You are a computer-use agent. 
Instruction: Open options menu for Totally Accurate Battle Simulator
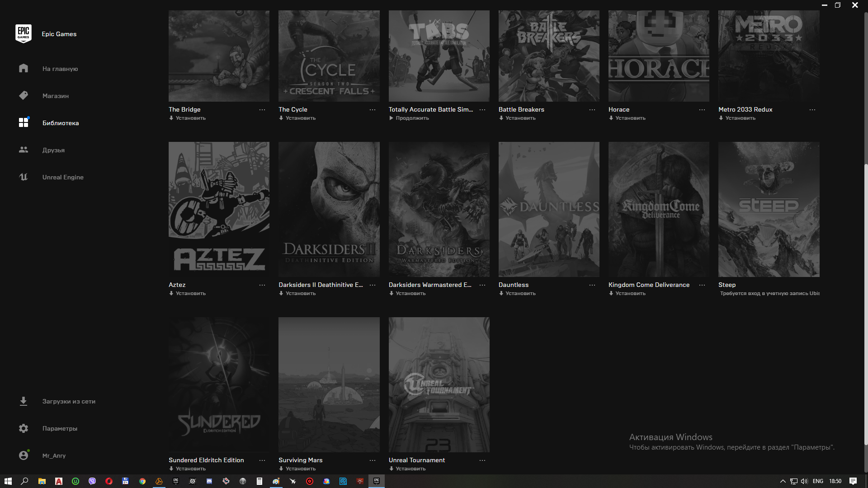pos(482,110)
